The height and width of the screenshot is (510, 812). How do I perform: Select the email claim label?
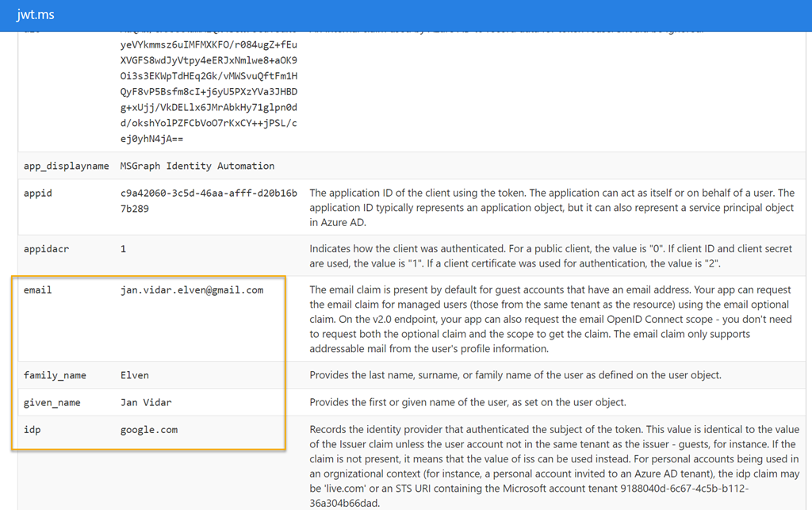(38, 290)
